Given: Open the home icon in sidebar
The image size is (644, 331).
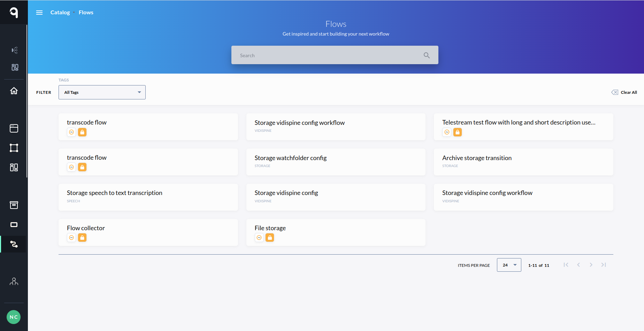Looking at the screenshot, I should click(x=14, y=91).
